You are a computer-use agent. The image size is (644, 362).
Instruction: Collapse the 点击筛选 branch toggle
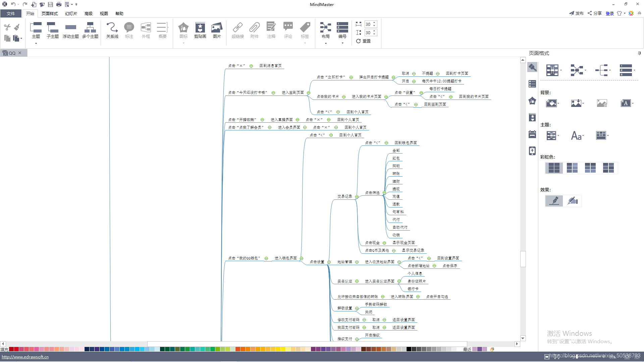384,193
